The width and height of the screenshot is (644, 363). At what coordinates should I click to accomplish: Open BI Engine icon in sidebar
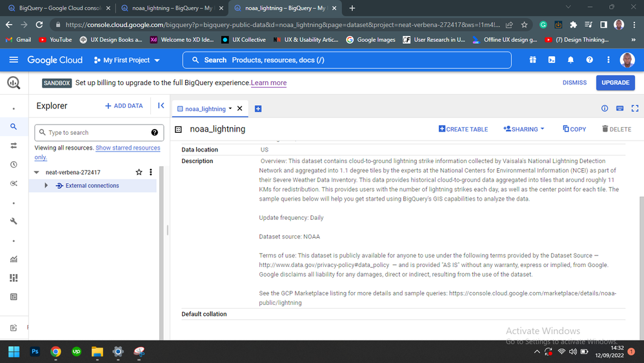pyautogui.click(x=14, y=297)
